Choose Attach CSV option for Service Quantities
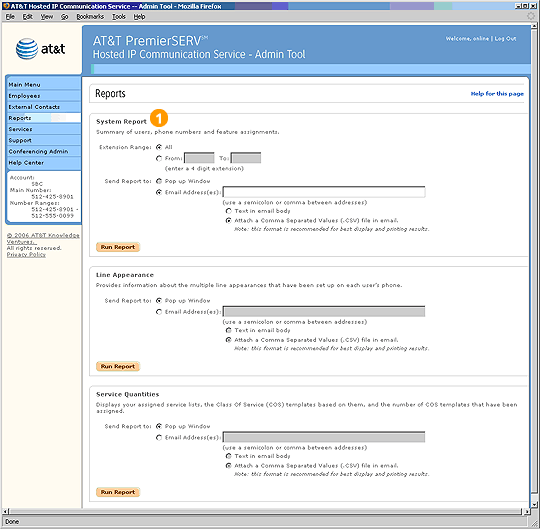This screenshot has width=540, height=529. [x=228, y=466]
